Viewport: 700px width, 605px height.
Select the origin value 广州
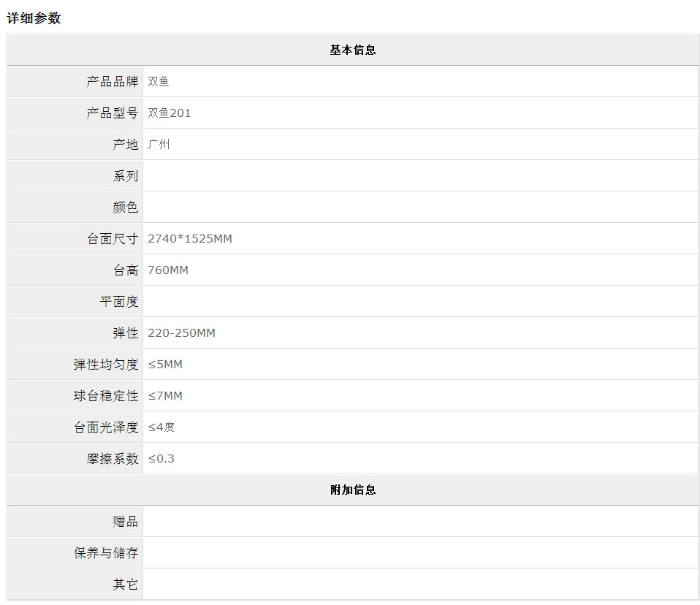pyautogui.click(x=159, y=144)
